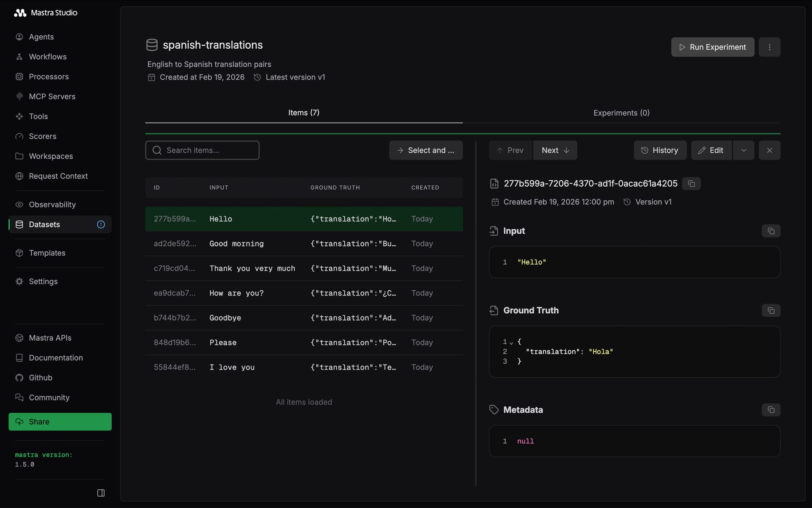The width and height of the screenshot is (812, 508).
Task: Switch to the Experiments tab
Action: tap(621, 113)
